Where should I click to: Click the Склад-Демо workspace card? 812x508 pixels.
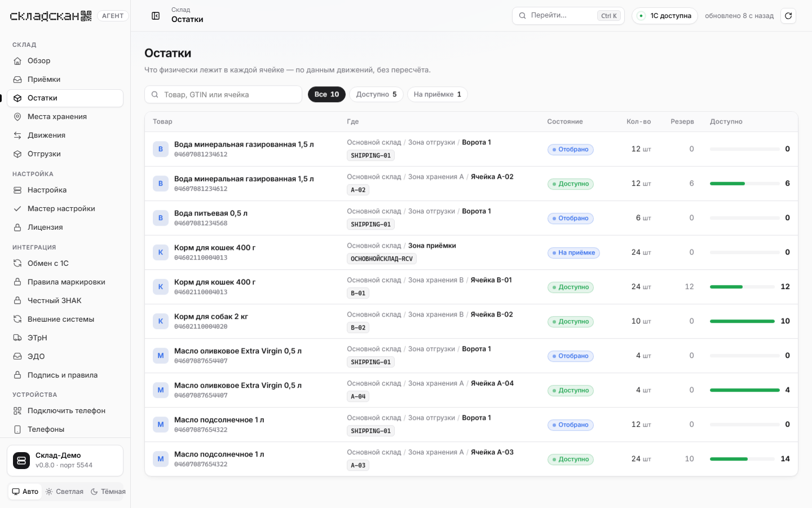point(65,461)
